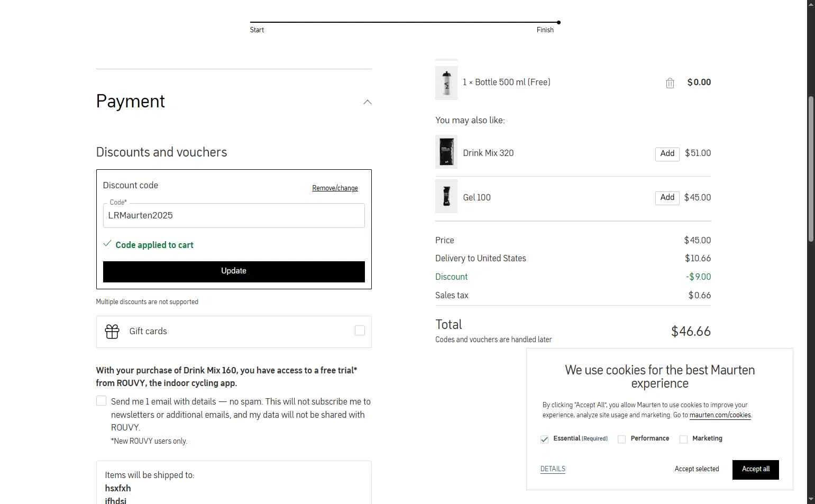This screenshot has width=815, height=504.
Task: Click the green checkmark beside Code applied to cart
Action: pyautogui.click(x=107, y=243)
